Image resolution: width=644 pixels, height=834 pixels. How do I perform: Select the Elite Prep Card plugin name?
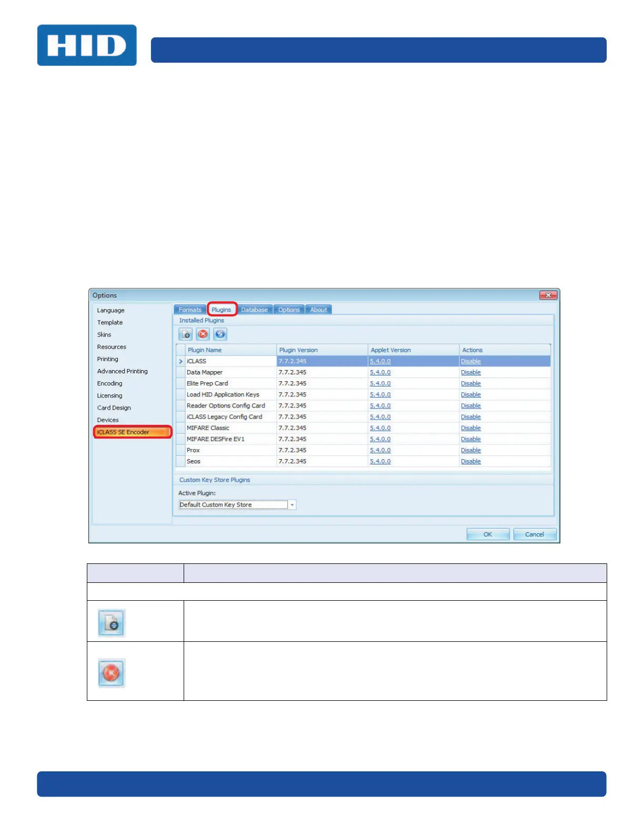[x=207, y=383]
